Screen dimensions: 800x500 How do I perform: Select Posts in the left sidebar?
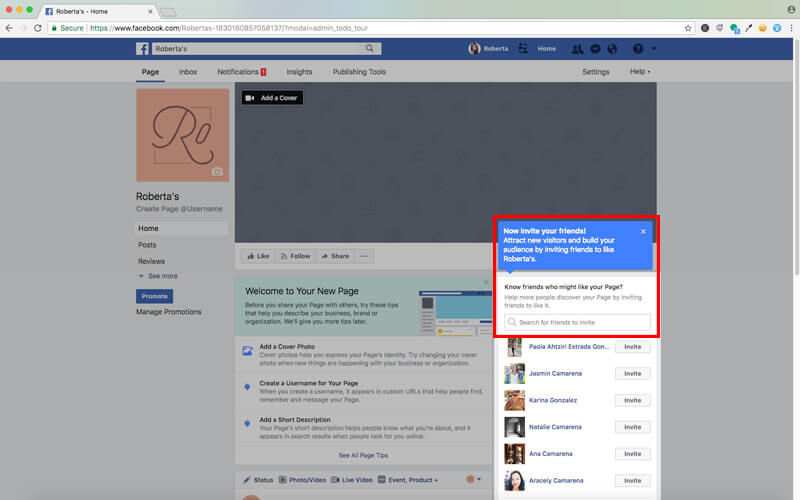pyautogui.click(x=147, y=245)
